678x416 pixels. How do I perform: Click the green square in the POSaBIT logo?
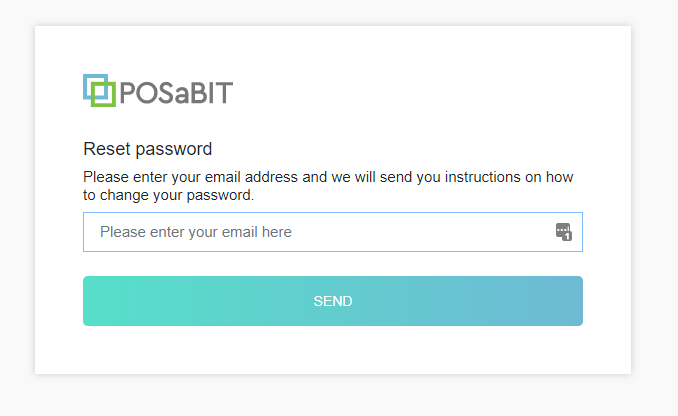point(103,94)
